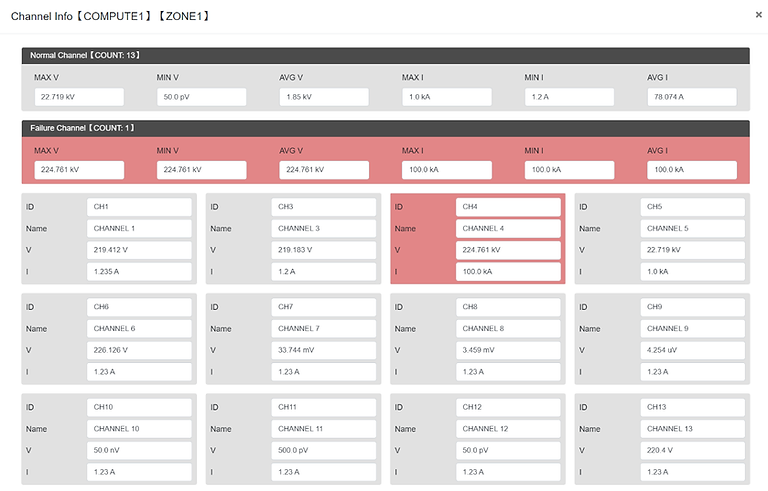Click Failure Channel MIN V field
Image resolution: width=768 pixels, height=491 pixels.
[201, 170]
